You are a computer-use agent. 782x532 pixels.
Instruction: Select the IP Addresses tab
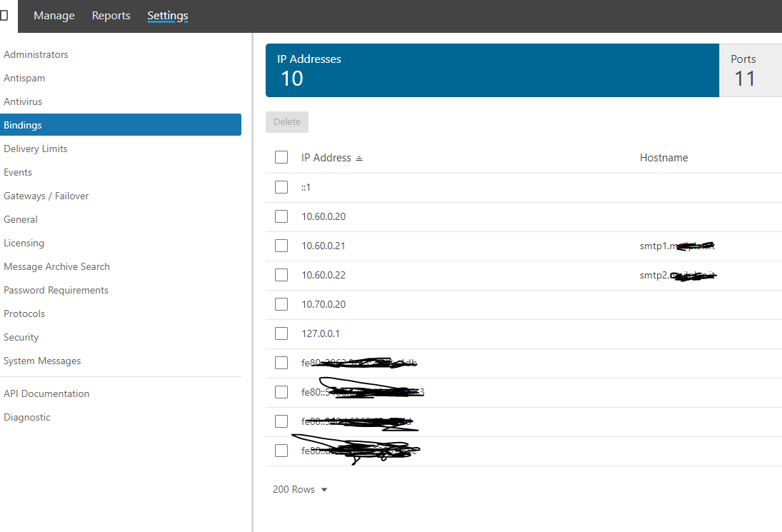492,70
